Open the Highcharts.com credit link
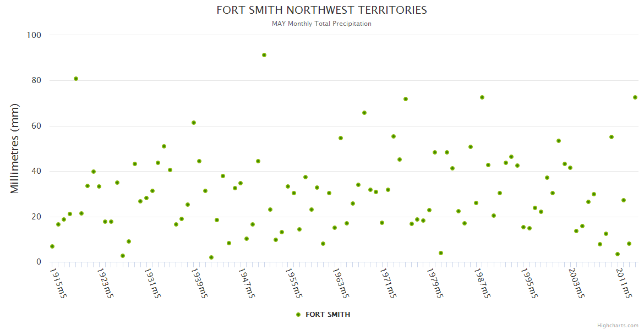 618,325
